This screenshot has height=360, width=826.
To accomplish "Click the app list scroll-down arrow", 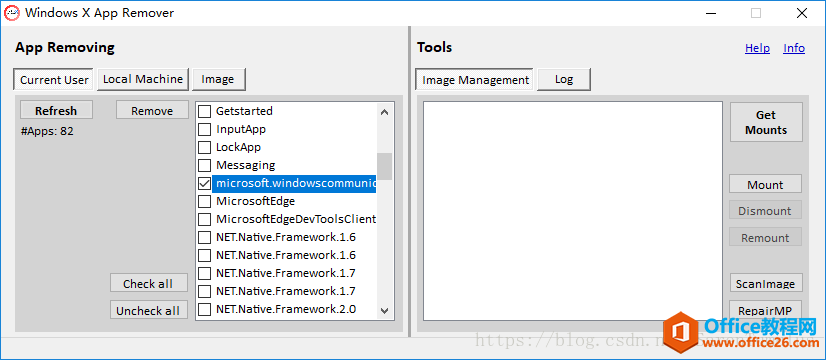I will (x=385, y=310).
